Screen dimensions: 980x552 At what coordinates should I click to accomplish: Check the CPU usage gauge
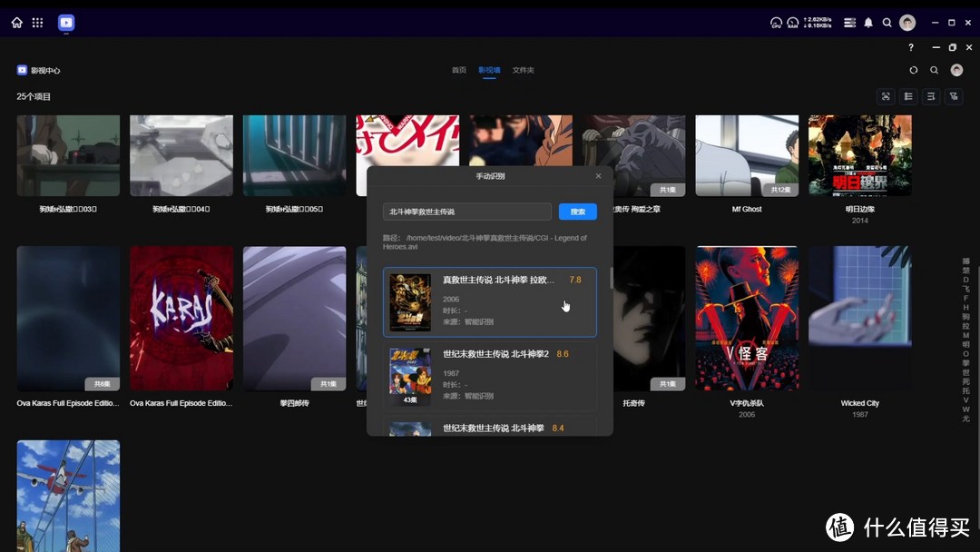[x=776, y=23]
